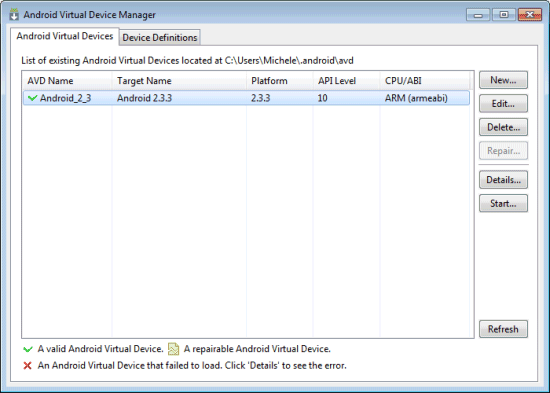Show AVD info via Details... button
This screenshot has width=550, height=393.
503,180
